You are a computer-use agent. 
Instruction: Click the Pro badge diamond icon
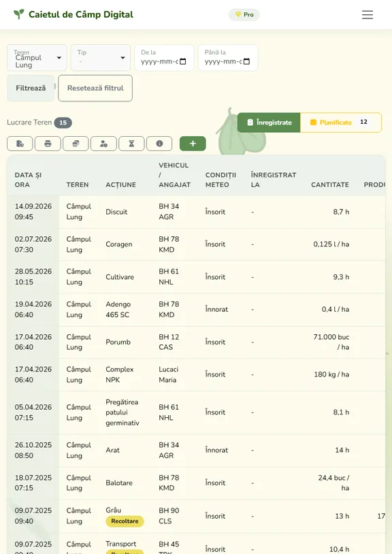pos(238,14)
